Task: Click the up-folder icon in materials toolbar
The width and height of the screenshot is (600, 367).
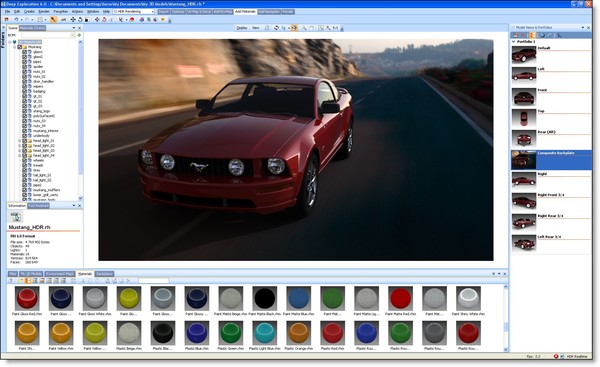Action: click(x=11, y=281)
